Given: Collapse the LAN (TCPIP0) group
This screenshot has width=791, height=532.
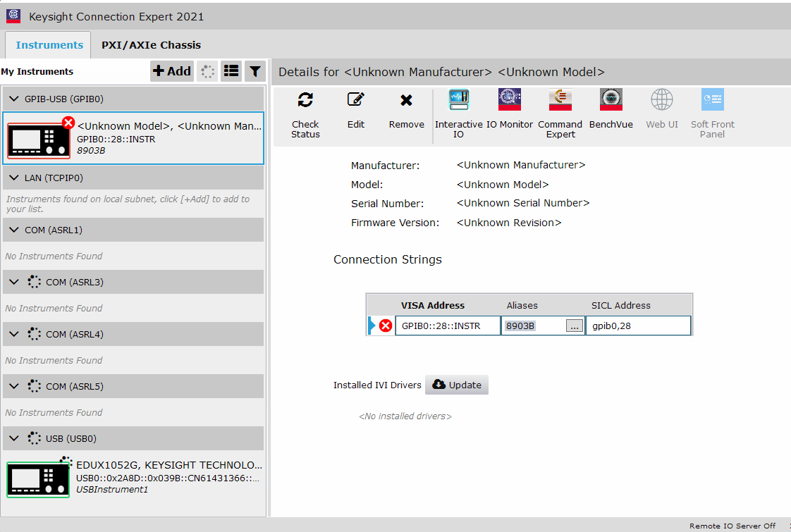Looking at the screenshot, I should click(x=14, y=178).
